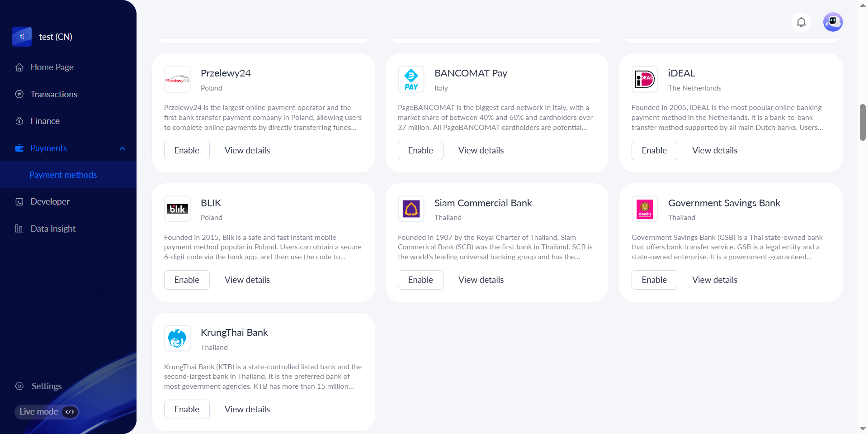
Task: Open the Developer menu item
Action: [x=50, y=202]
